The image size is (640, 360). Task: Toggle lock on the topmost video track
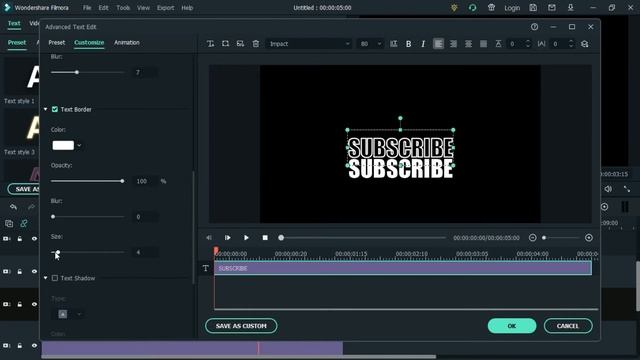[20, 239]
